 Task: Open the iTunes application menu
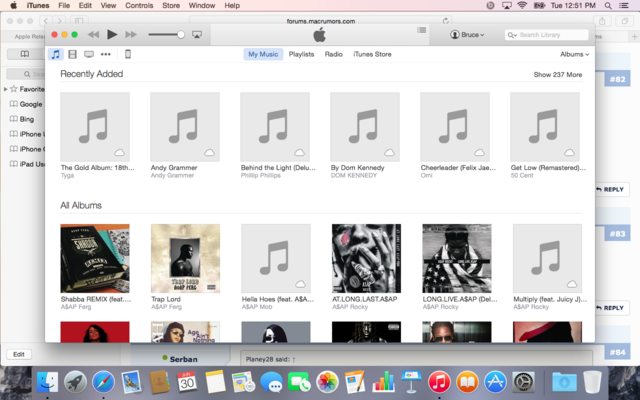coord(38,5)
